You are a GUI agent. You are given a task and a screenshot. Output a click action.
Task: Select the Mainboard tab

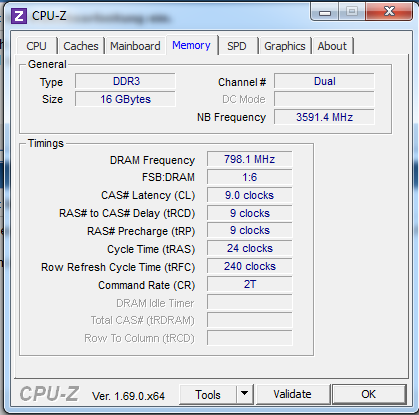click(x=135, y=46)
